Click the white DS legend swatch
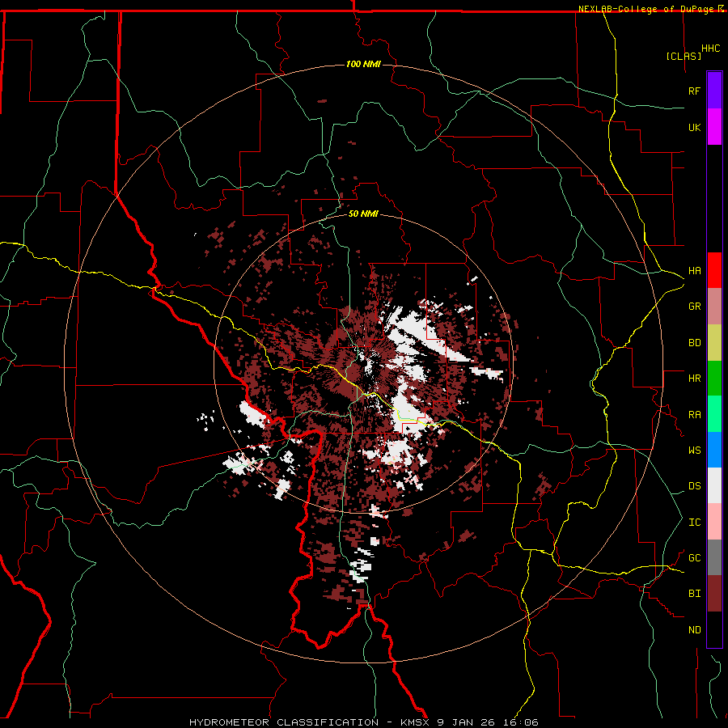 click(714, 485)
